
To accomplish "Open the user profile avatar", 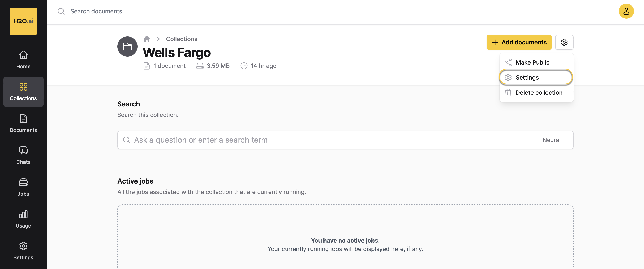I will (626, 11).
